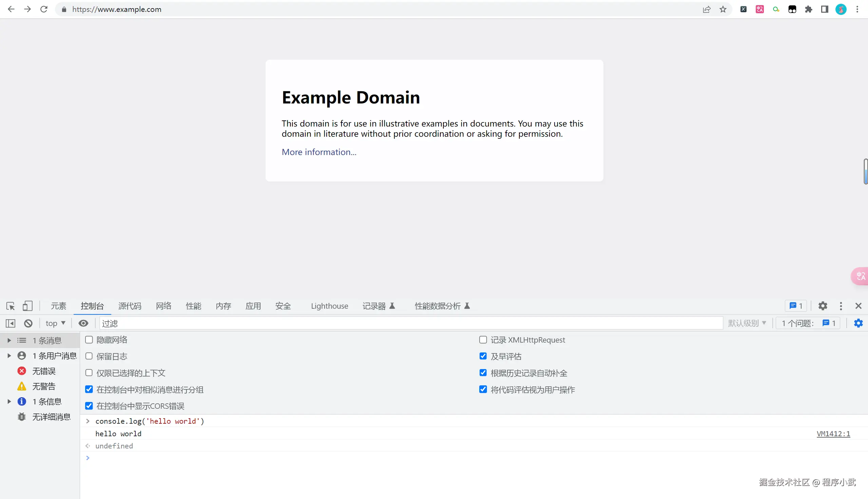Open DevTools three-dot customize menu
The image size is (868, 499).
coord(841,306)
